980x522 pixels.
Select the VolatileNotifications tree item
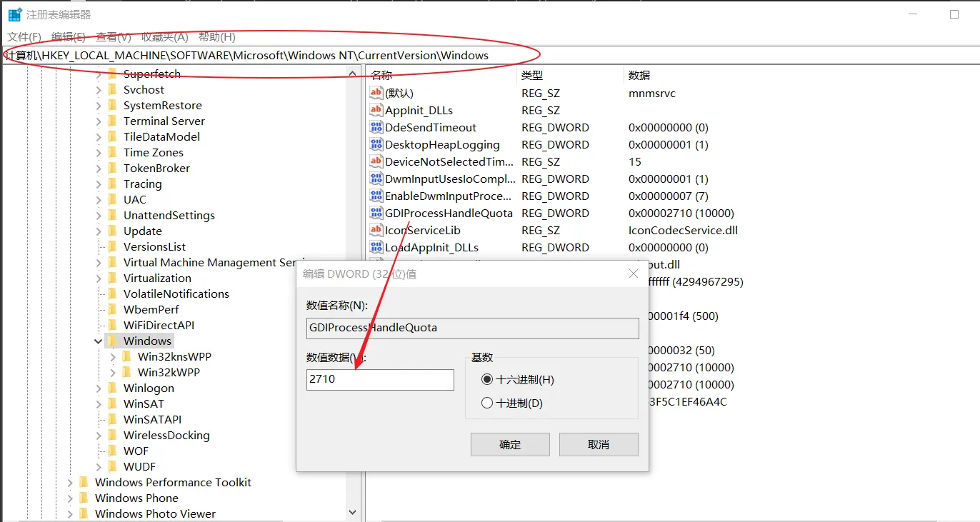pyautogui.click(x=176, y=293)
